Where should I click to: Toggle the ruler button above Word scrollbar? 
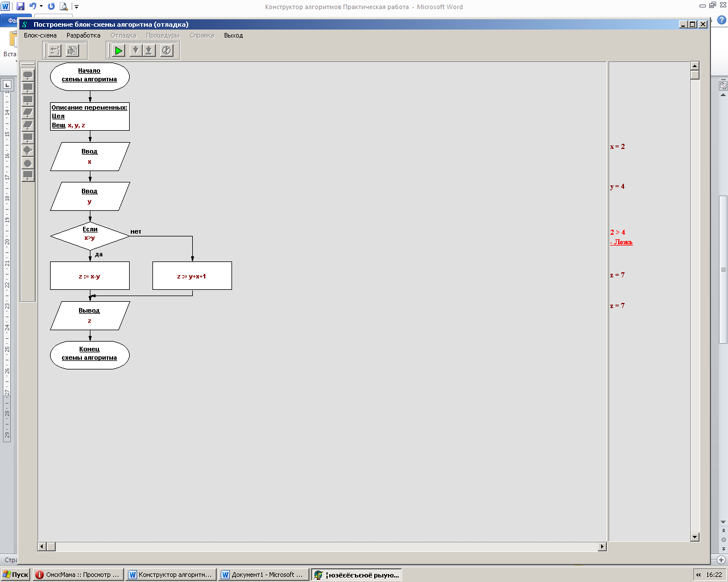(x=723, y=86)
